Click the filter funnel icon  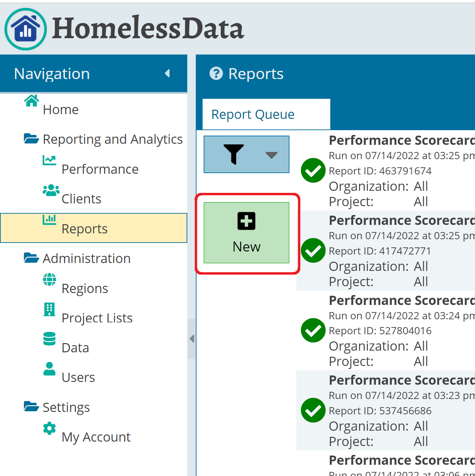tap(234, 154)
